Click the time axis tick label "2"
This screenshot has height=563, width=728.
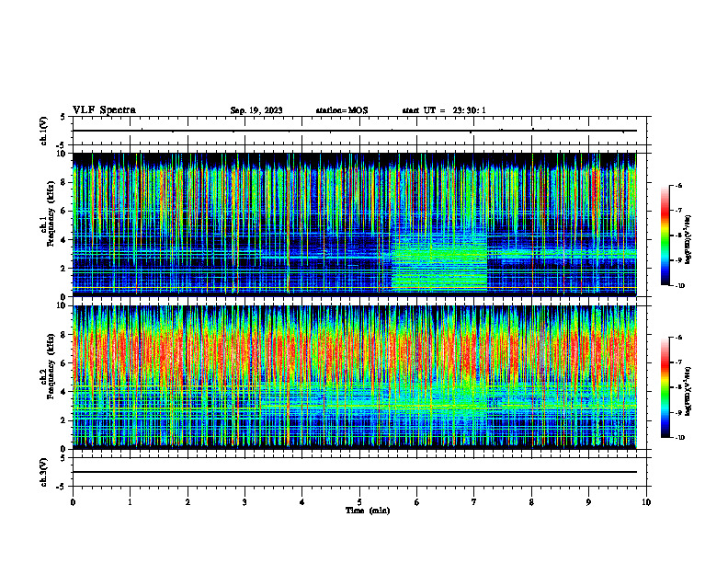coord(188,502)
